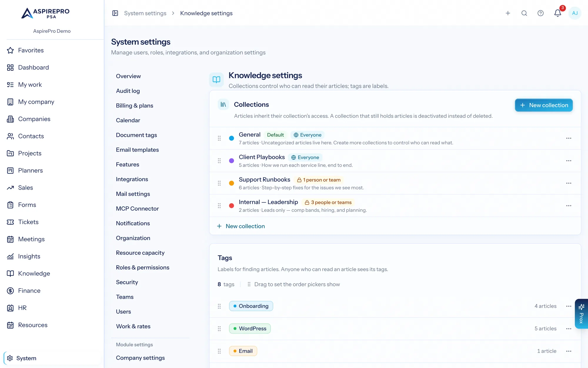Go to System settings breadcrumb

point(145,13)
